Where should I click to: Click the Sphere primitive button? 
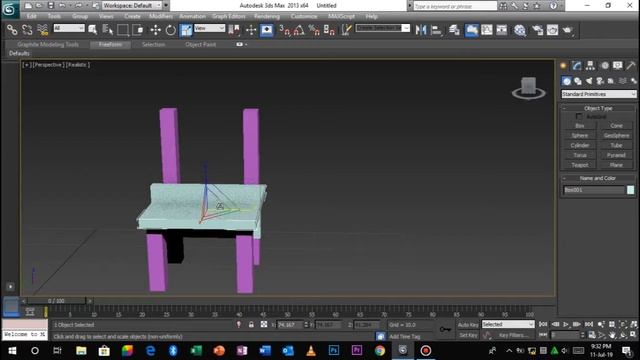point(580,136)
